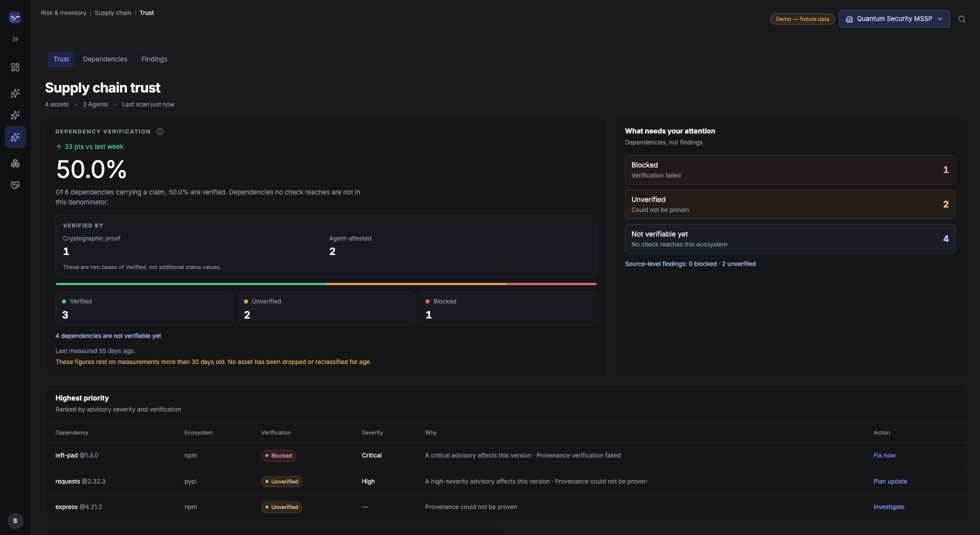Switch to the Dependencies tab
The width and height of the screenshot is (980, 535).
(x=105, y=59)
